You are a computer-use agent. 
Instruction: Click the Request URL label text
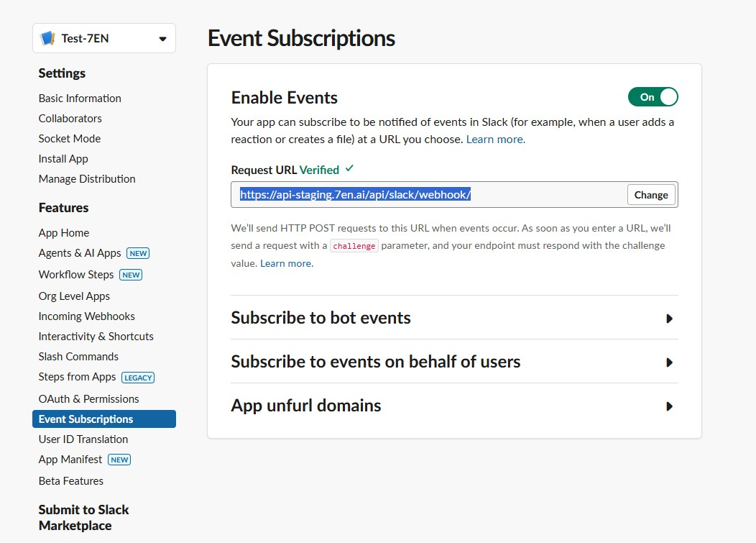264,170
